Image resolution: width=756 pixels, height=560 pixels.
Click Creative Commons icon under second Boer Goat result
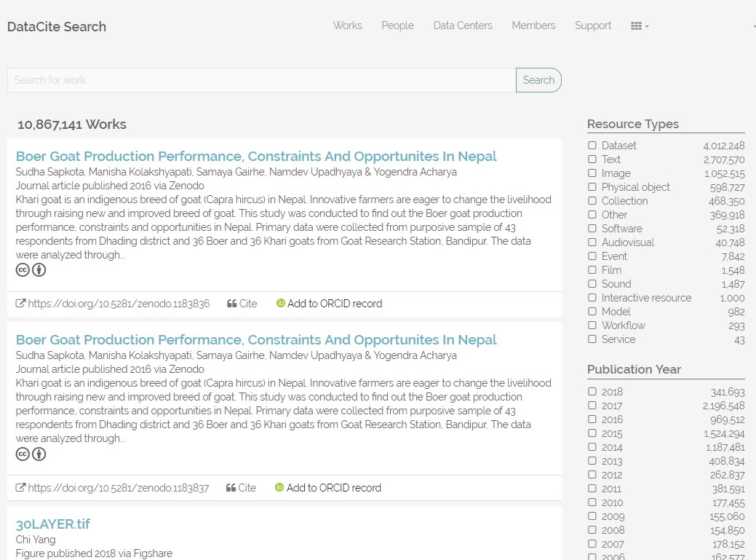[x=23, y=454]
